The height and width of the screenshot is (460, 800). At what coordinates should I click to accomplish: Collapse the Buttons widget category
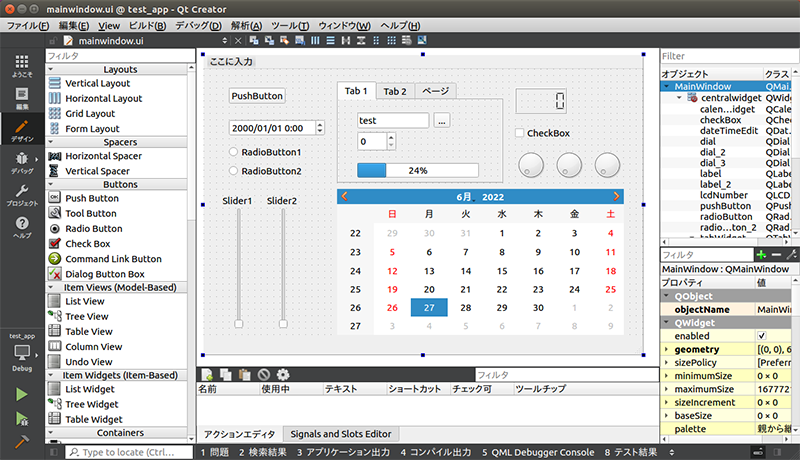51,184
